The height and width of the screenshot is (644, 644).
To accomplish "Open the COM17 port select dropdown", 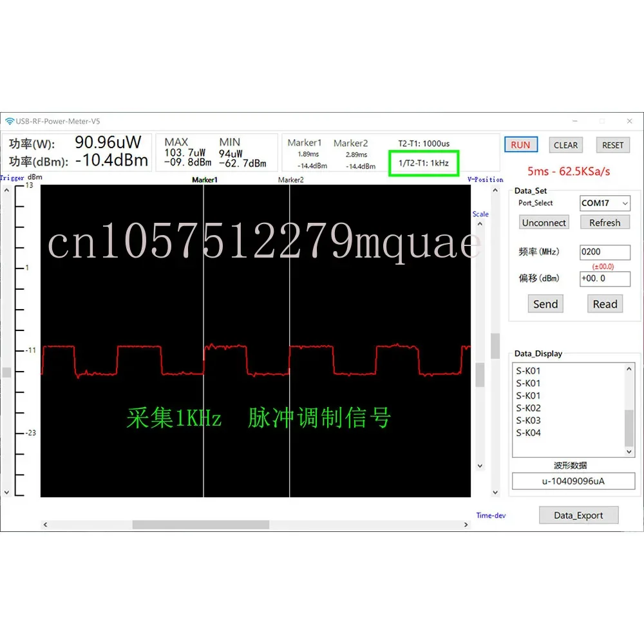I will tap(605, 203).
